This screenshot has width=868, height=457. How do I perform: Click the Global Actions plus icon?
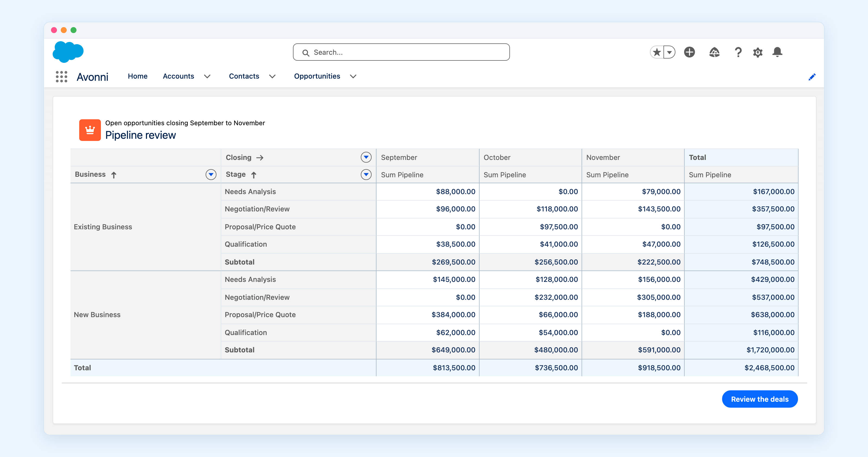click(x=690, y=52)
